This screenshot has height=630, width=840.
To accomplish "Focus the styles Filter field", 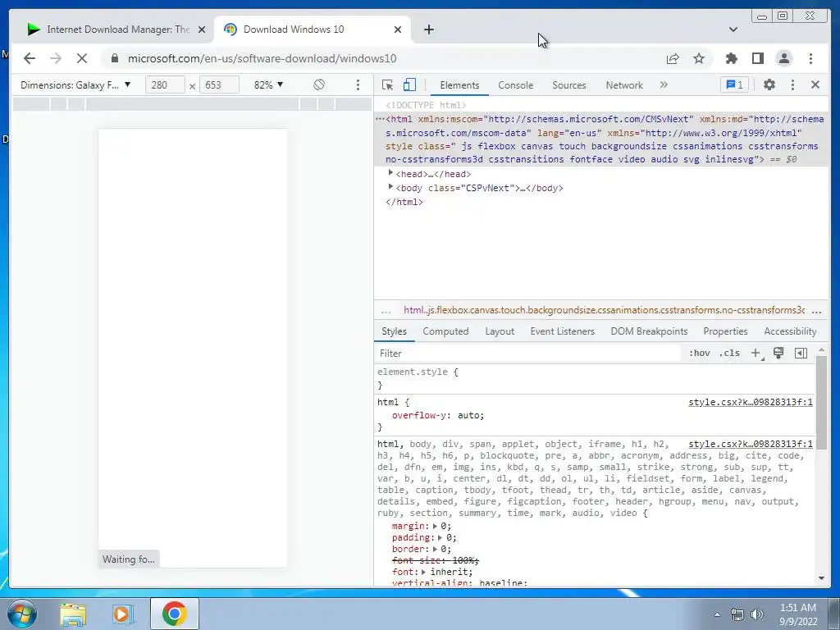I will coord(527,353).
